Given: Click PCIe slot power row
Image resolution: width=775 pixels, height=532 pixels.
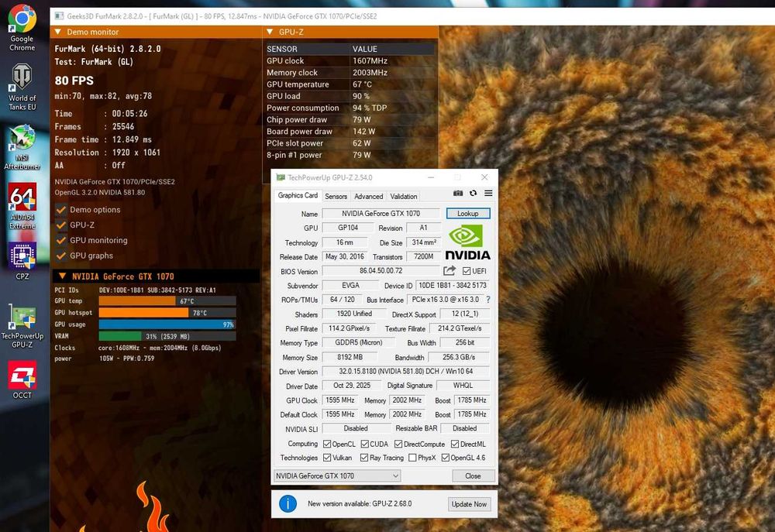Looking at the screenshot, I should pyautogui.click(x=350, y=143).
